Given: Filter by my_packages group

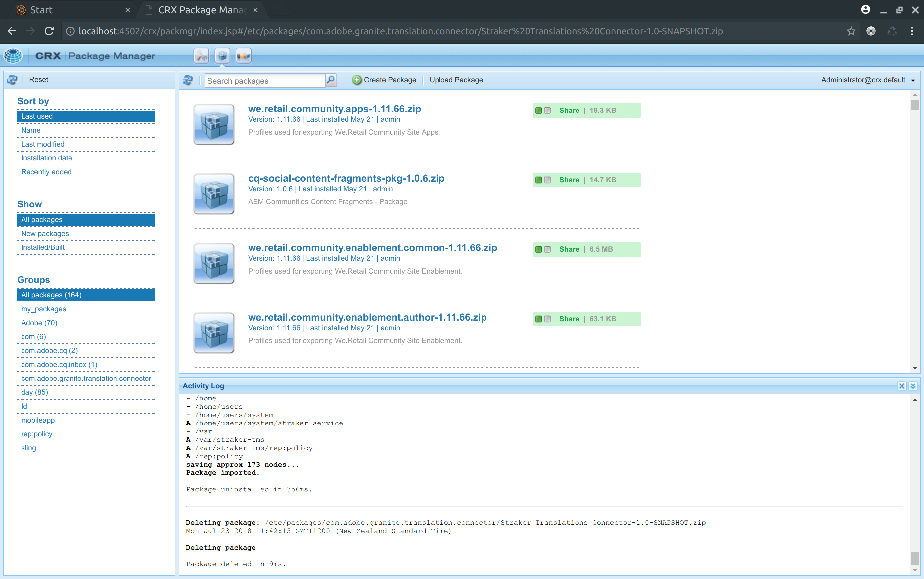Looking at the screenshot, I should (86, 309).
